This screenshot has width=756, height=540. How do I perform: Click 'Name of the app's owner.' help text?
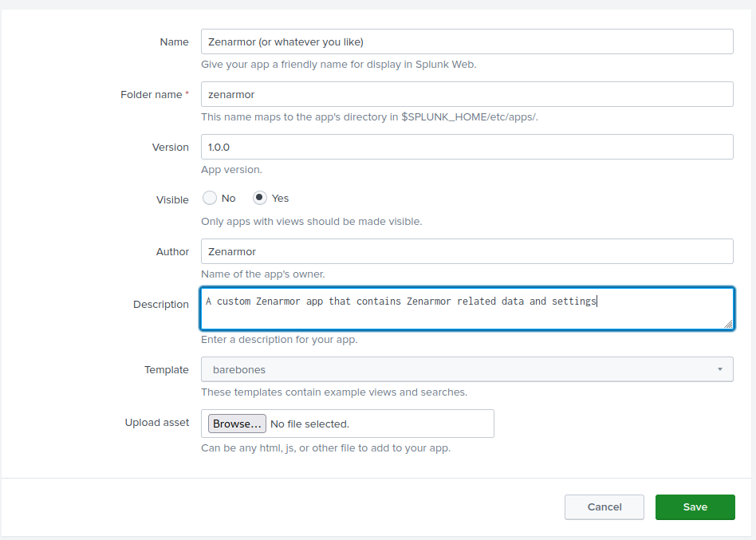click(x=263, y=274)
